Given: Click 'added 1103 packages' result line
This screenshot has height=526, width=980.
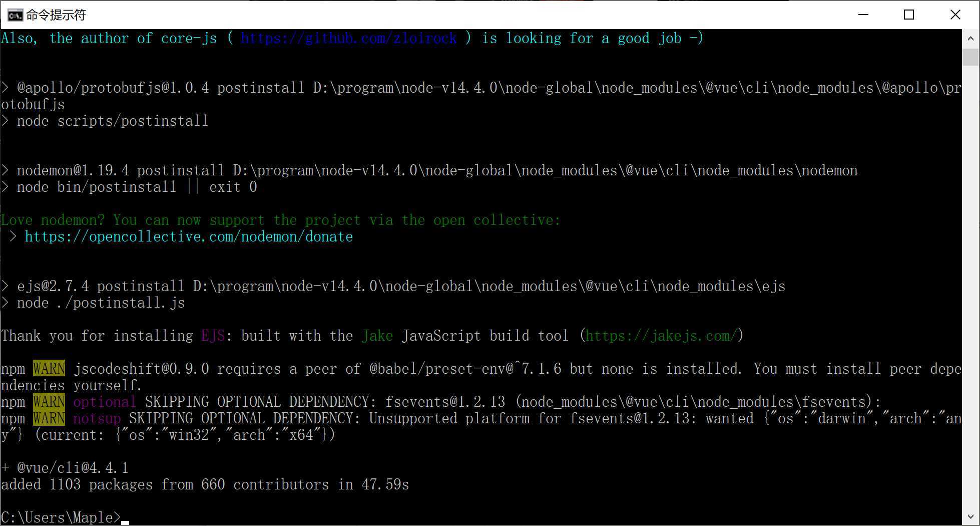Looking at the screenshot, I should (205, 484).
